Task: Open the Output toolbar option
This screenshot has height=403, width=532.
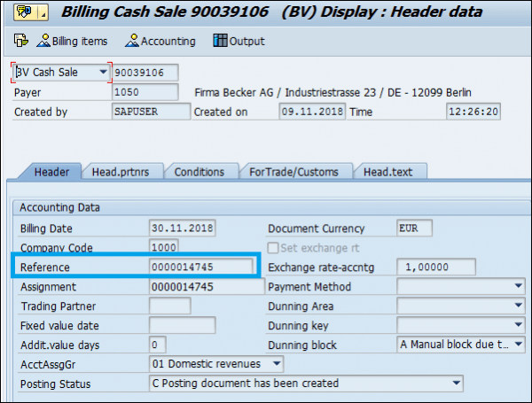Action: tap(239, 41)
